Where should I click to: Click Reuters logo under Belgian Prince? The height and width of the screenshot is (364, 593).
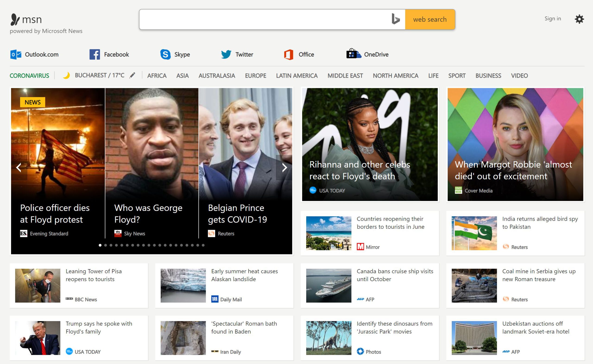click(211, 233)
